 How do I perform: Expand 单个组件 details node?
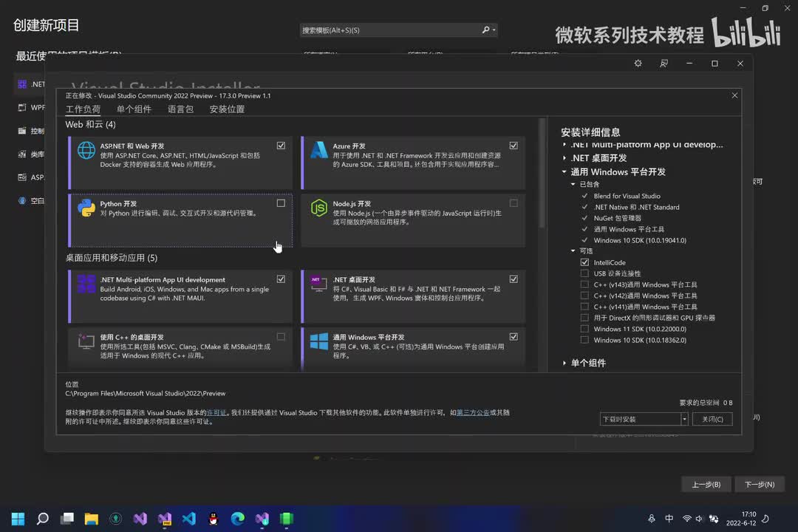(565, 363)
